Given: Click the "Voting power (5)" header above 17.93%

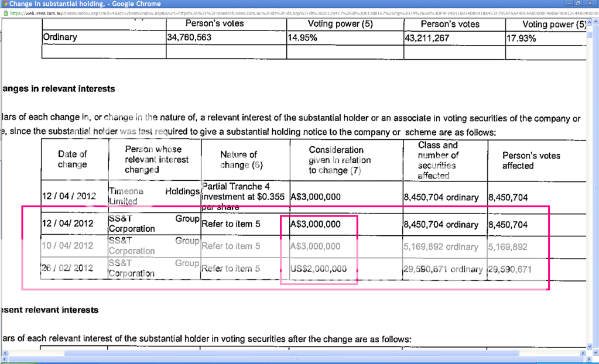Looking at the screenshot, I should [x=554, y=25].
